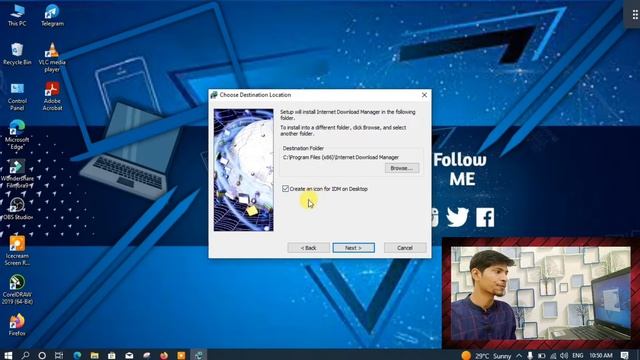This screenshot has height=360, width=640.
Task: Show hidden system tray icons chevron
Action: tap(519, 356)
